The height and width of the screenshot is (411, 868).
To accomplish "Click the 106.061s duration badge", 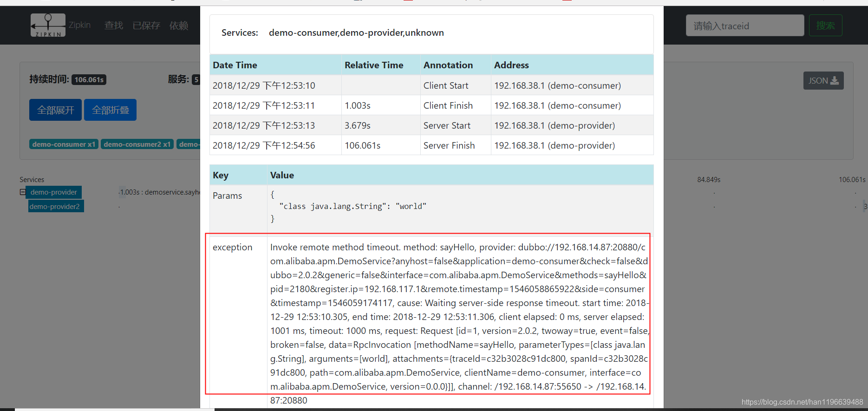I will [x=89, y=80].
